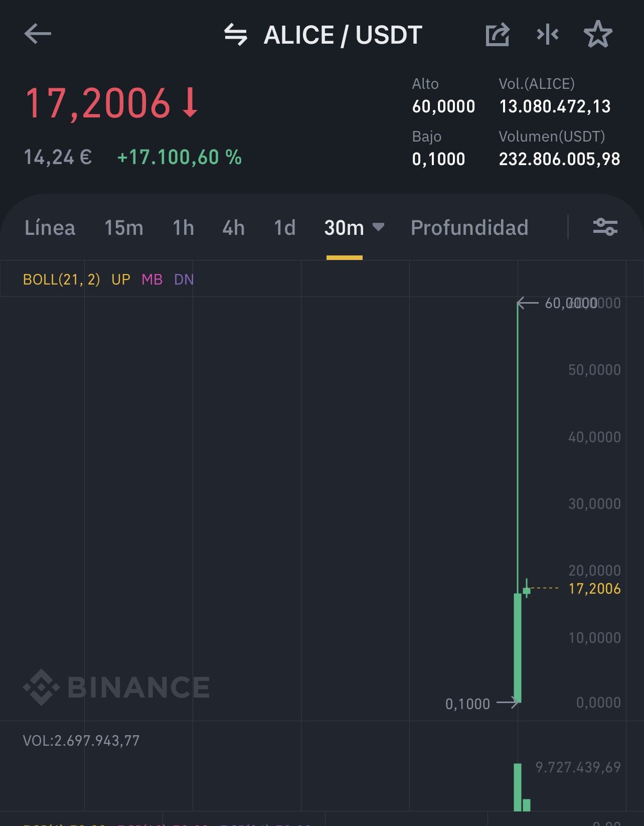Go back using the left arrow
644x826 pixels.
(38, 34)
